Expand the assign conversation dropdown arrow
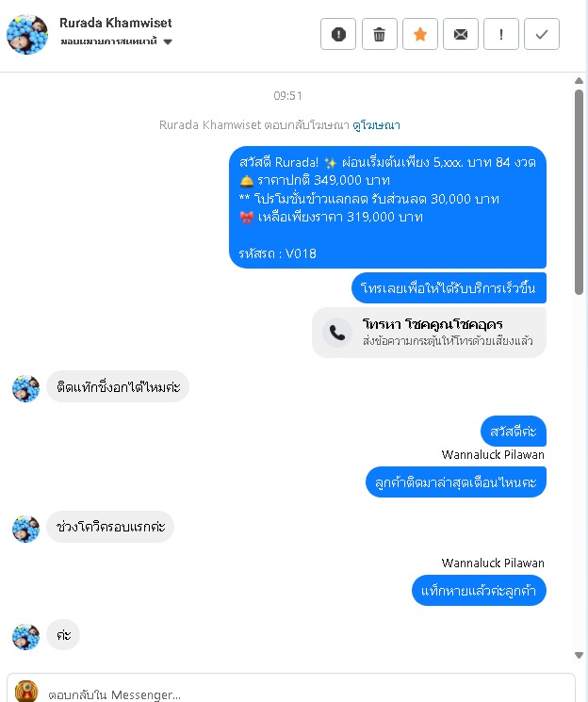Image resolution: width=588 pixels, height=702 pixels. coord(168,41)
